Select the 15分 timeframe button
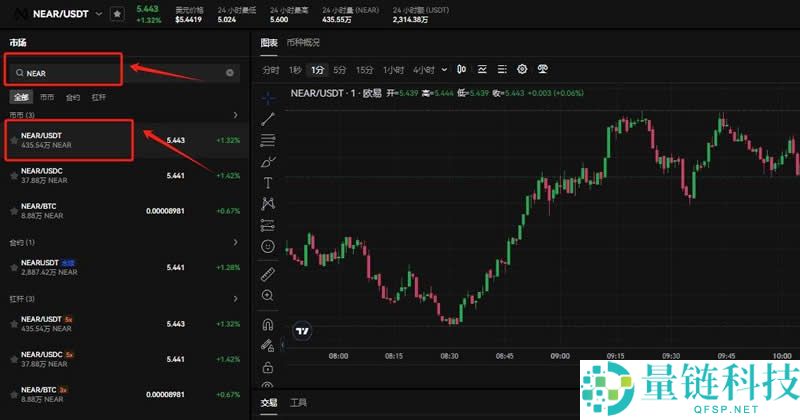This screenshot has width=800, height=420. 364,70
